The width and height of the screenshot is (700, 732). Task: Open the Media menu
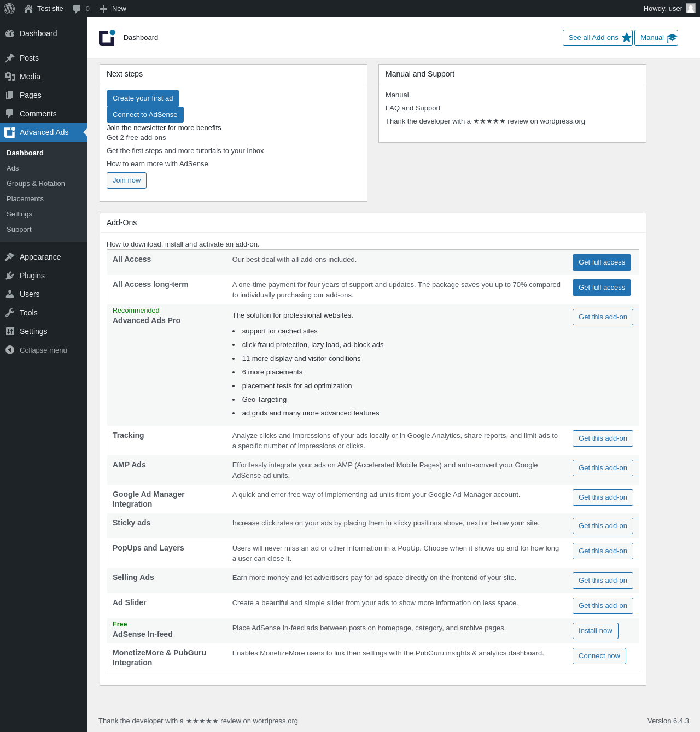click(44, 77)
